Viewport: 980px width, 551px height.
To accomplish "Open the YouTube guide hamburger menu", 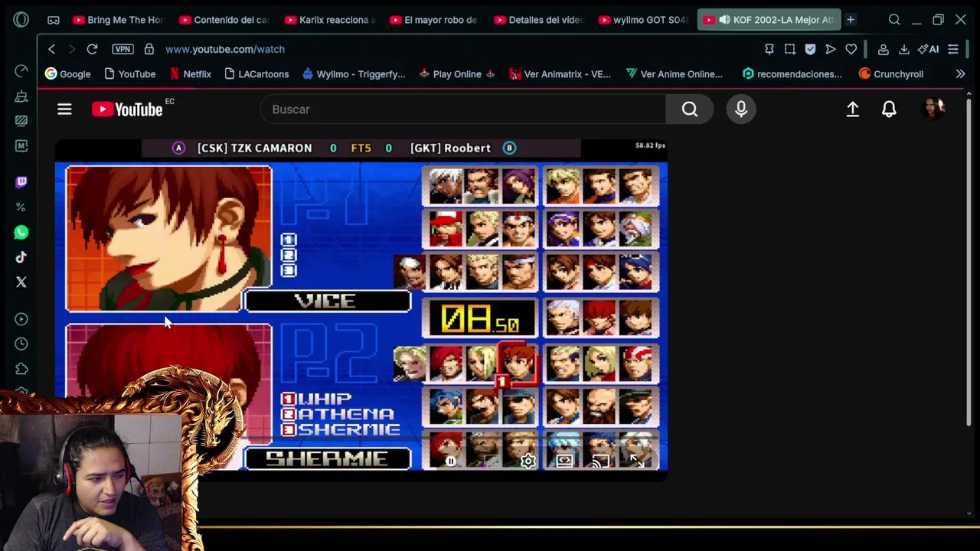I will (64, 109).
